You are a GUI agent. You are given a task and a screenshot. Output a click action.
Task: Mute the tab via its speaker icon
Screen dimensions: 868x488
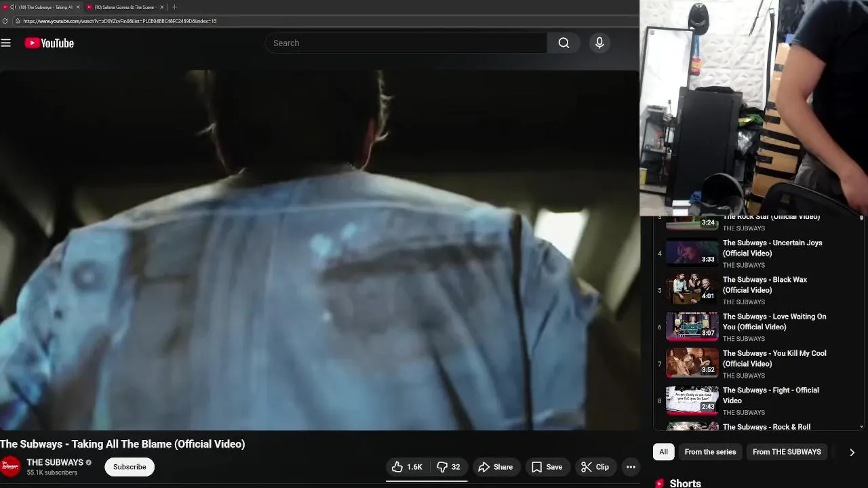click(x=13, y=7)
